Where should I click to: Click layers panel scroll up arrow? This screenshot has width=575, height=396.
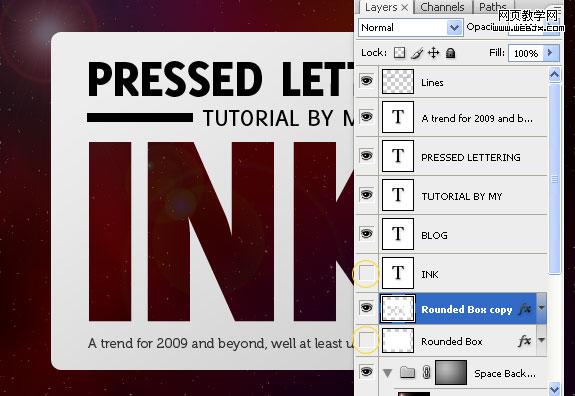tap(554, 75)
